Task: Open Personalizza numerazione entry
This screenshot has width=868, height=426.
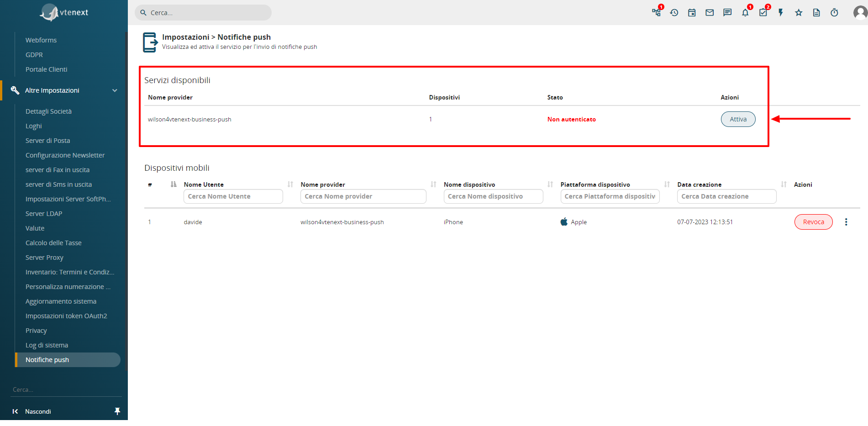Action: pos(68,287)
